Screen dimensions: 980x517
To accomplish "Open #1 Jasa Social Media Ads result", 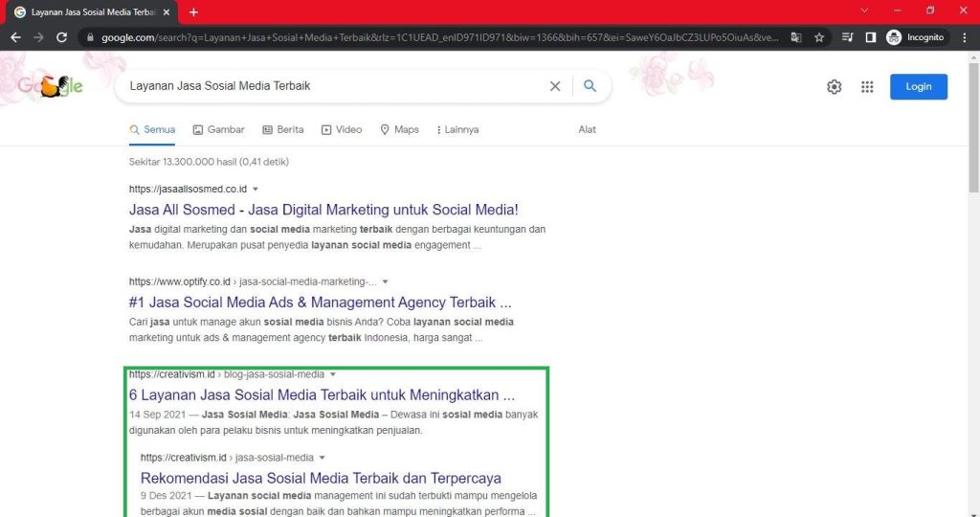I will [x=320, y=303].
